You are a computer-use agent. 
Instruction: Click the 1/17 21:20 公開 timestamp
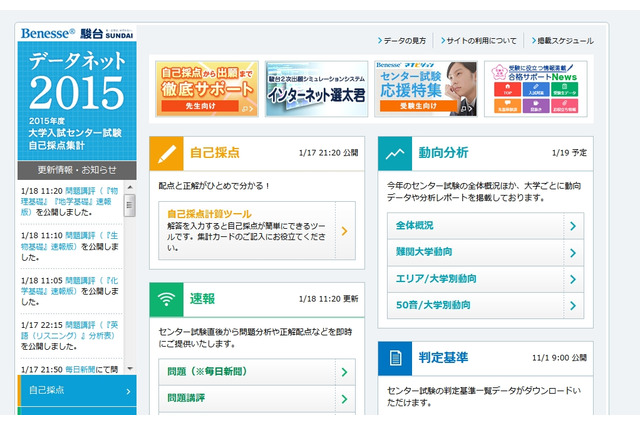pos(329,153)
